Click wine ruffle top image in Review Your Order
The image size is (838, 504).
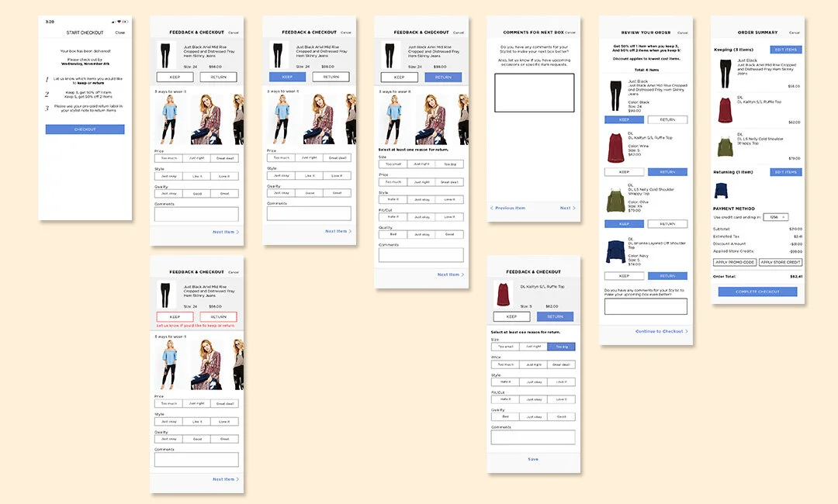615,148
